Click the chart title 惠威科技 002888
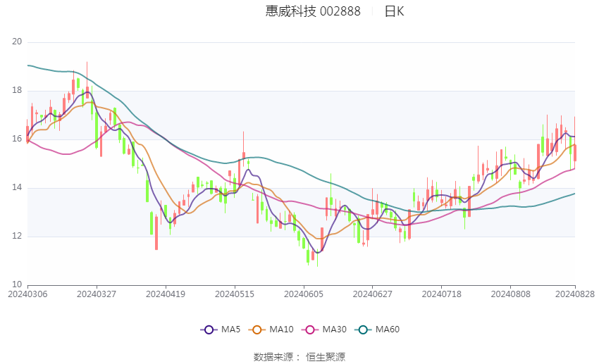Viewport: 599px width, 364px height. click(313, 11)
